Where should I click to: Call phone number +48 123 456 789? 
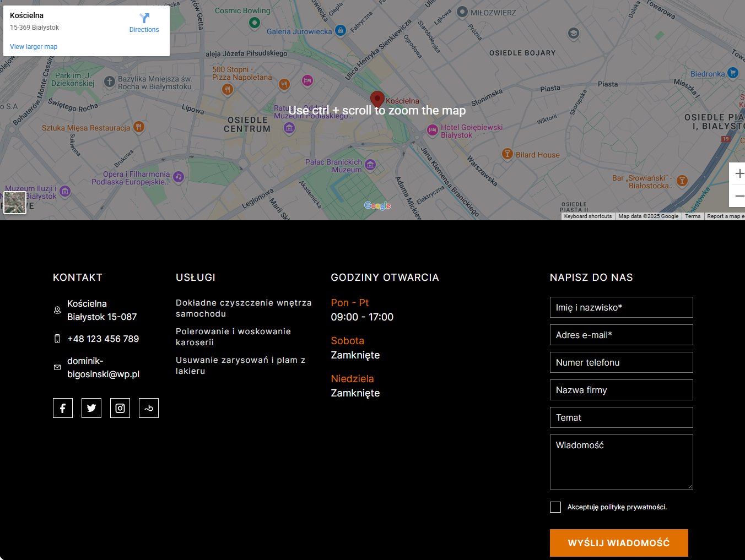click(x=103, y=339)
